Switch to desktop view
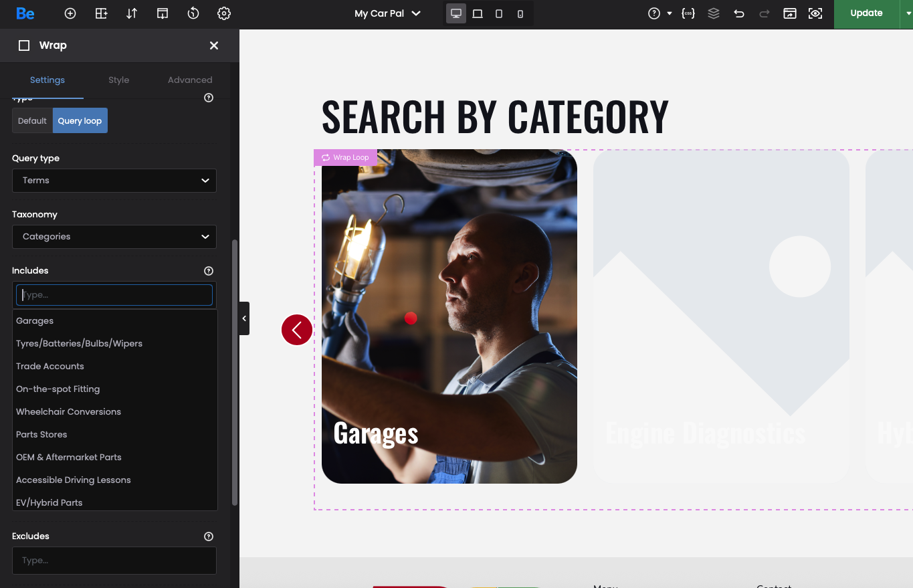The width and height of the screenshot is (913, 588). click(x=456, y=13)
